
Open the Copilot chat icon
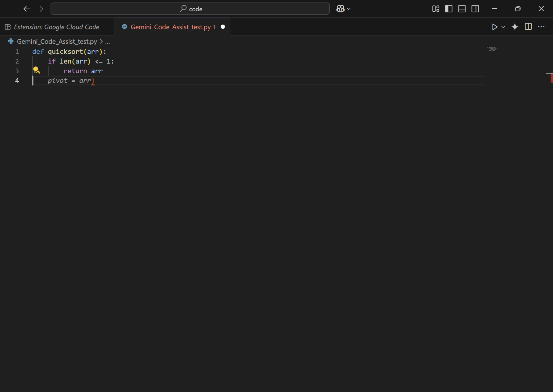[x=340, y=9]
